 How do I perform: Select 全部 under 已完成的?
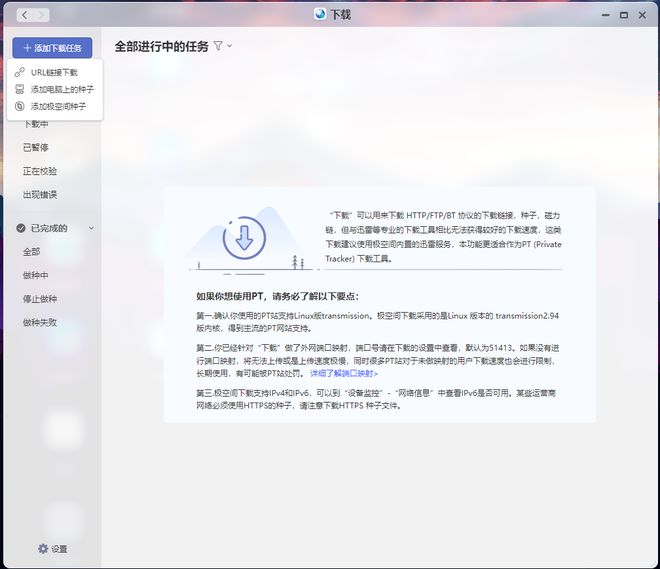point(32,252)
